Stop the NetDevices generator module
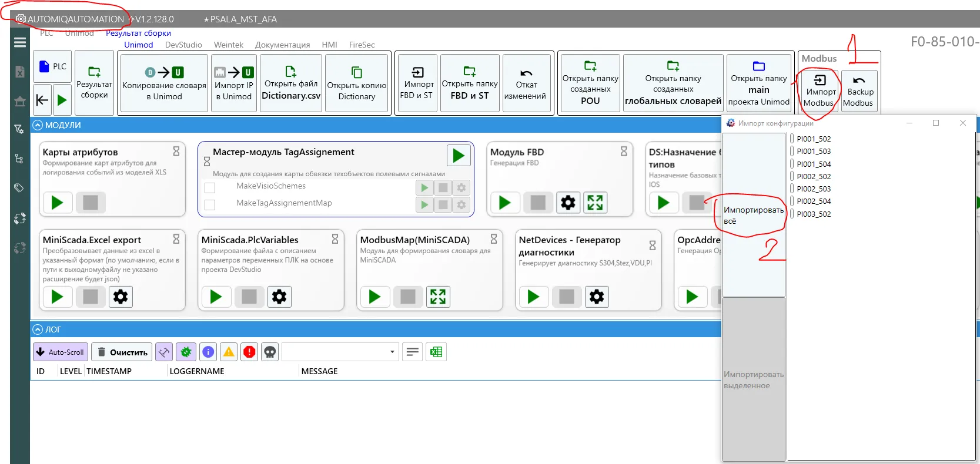This screenshot has width=980, height=464. [x=567, y=297]
